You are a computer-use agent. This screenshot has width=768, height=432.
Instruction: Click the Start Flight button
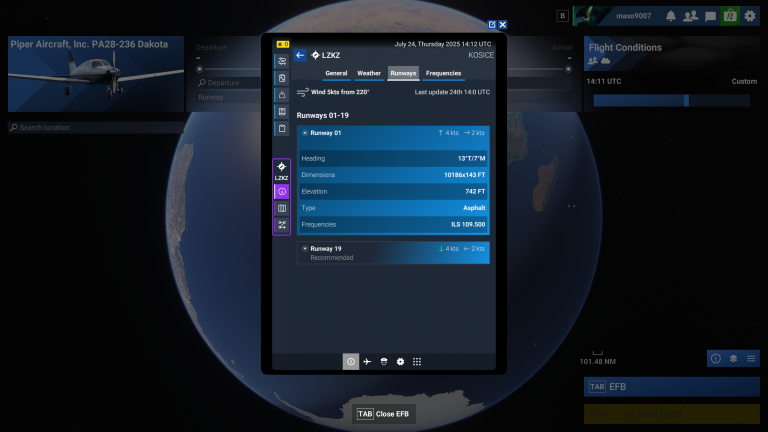point(672,414)
